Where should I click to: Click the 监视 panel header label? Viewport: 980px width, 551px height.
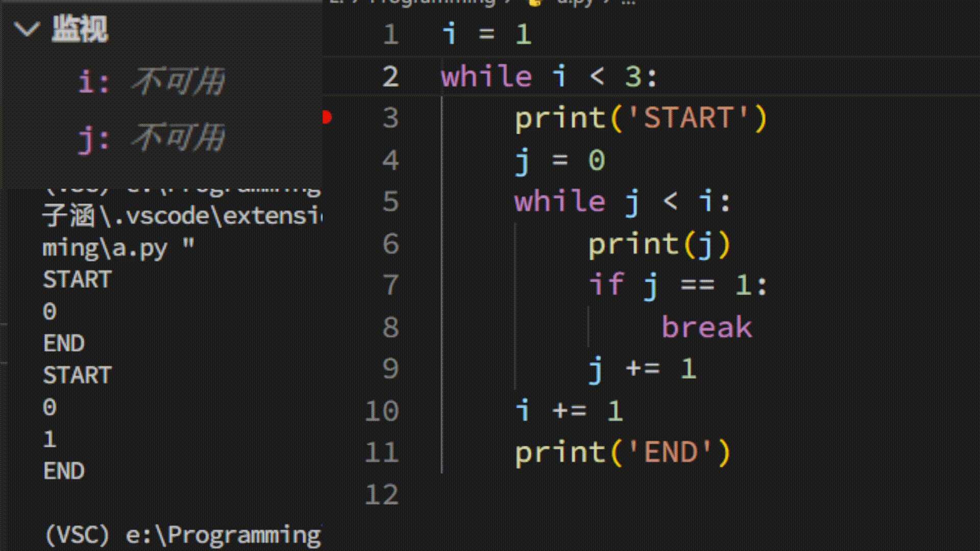coord(80,29)
